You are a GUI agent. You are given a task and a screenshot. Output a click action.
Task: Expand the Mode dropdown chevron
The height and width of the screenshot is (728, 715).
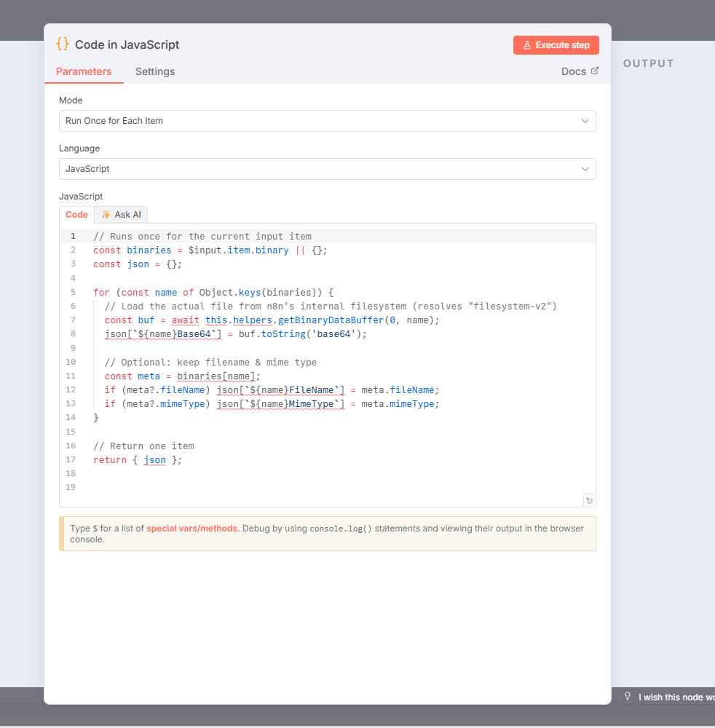coord(585,121)
